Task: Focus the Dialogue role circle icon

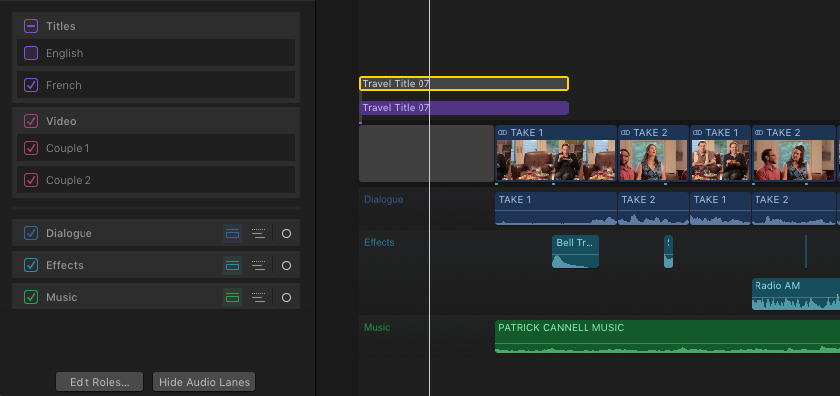Action: 287,234
